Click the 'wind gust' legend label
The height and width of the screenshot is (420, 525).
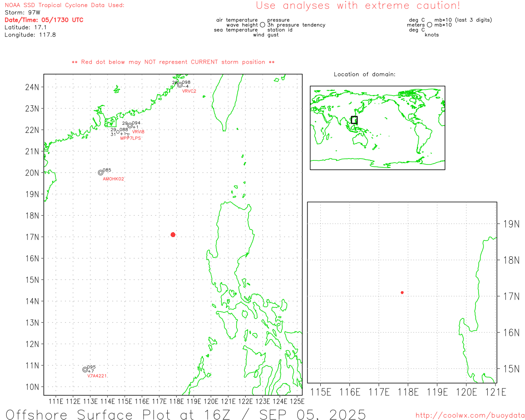coord(266,35)
